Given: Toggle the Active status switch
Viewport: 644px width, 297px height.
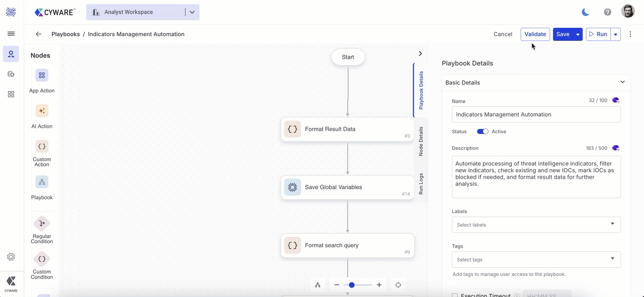Looking at the screenshot, I should point(482,131).
